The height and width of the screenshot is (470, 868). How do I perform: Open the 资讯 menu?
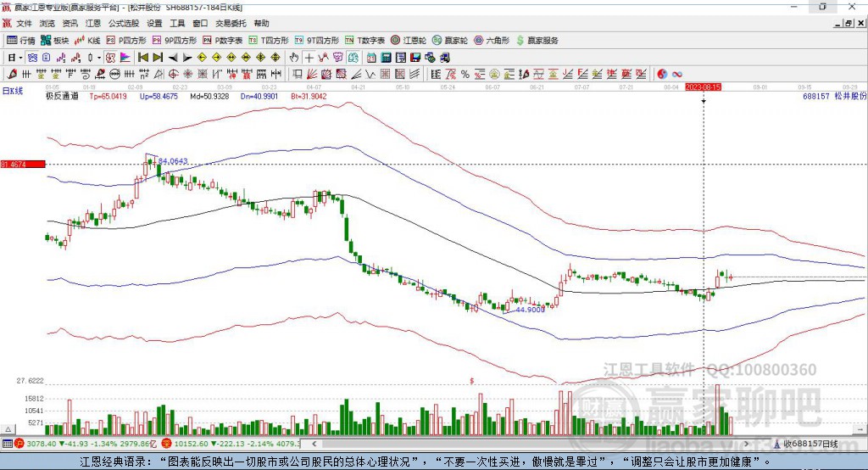pos(70,23)
